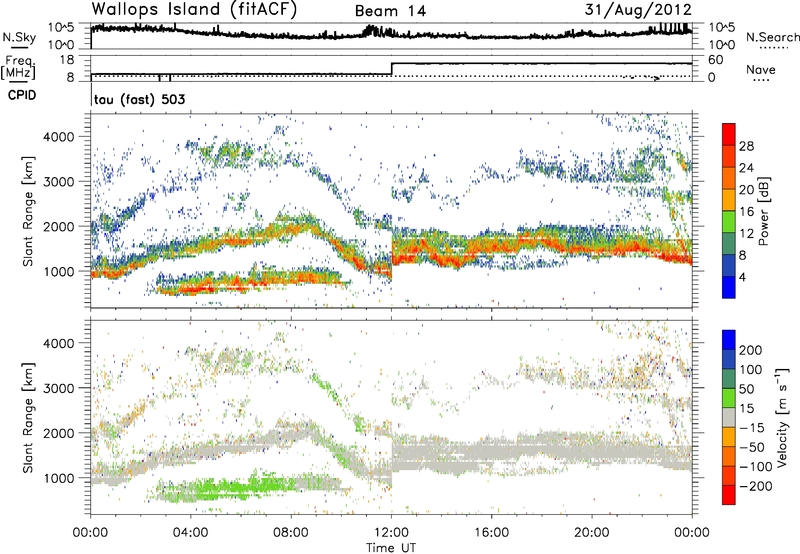
Task: Click the 'Slant Range [km]' label of the power panel
Action: (28, 211)
